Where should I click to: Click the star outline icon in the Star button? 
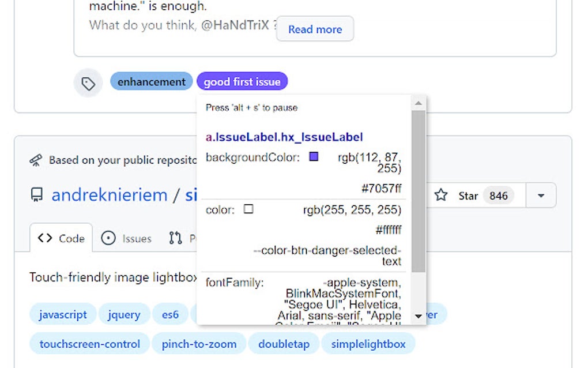441,196
